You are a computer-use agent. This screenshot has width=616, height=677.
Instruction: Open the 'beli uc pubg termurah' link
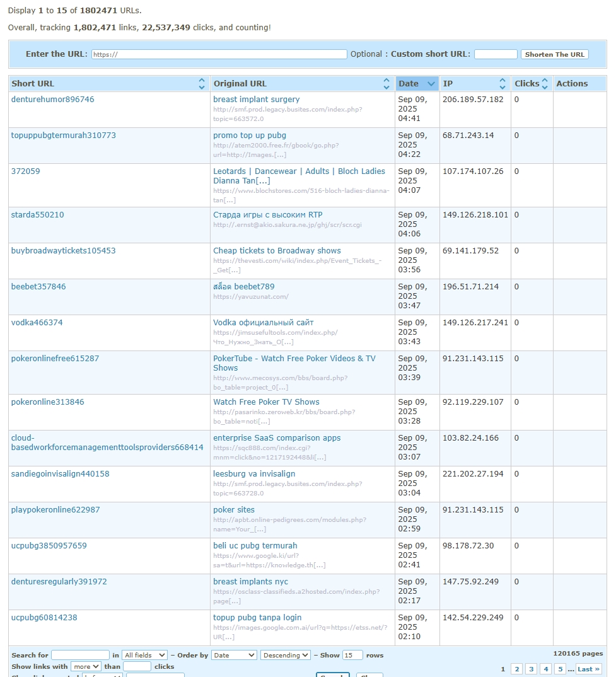pos(255,545)
